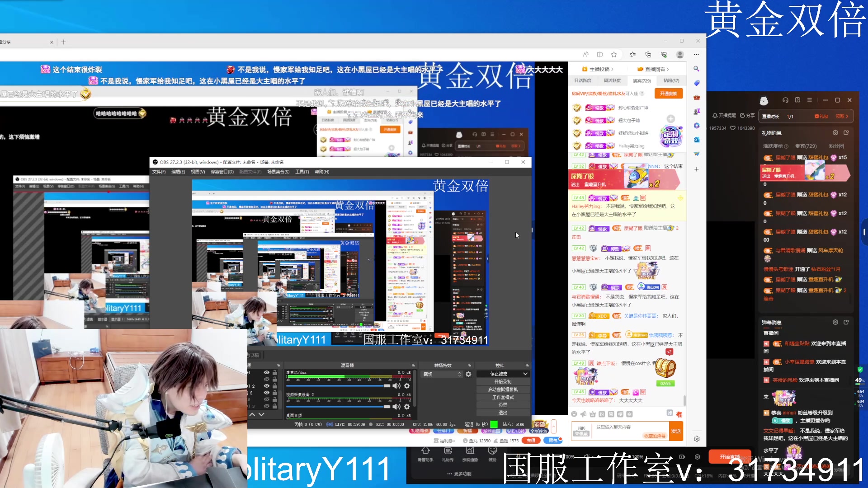Open OBS 视图(V) menu

pyautogui.click(x=198, y=172)
